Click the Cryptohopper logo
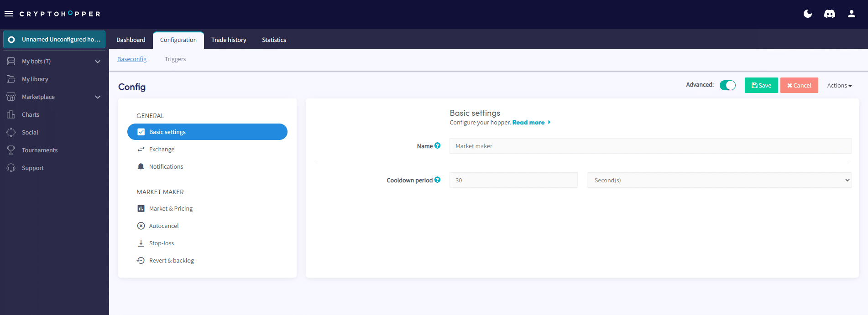The width and height of the screenshot is (868, 315). point(60,14)
